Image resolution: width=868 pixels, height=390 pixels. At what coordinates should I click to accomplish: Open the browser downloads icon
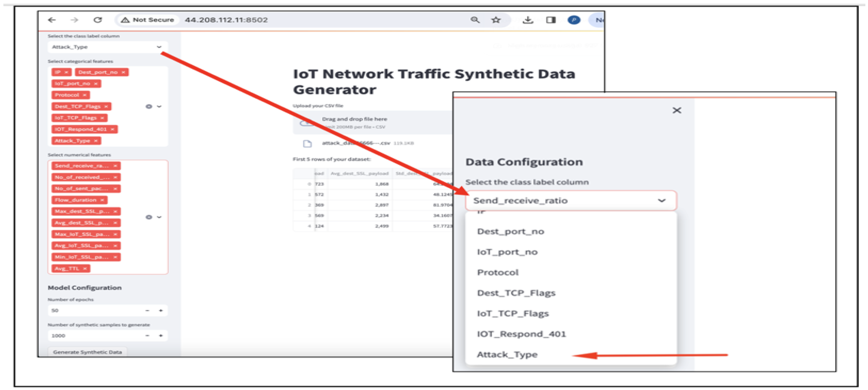click(x=528, y=20)
